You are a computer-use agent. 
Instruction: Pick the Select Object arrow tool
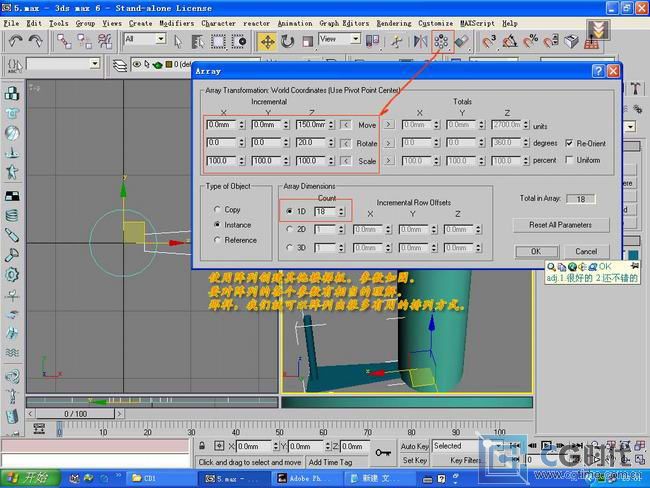click(178, 41)
